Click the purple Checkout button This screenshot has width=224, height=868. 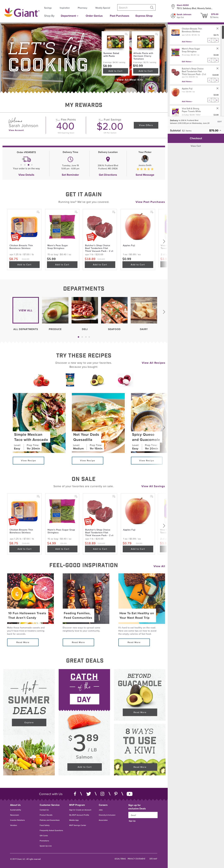[x=196, y=138]
